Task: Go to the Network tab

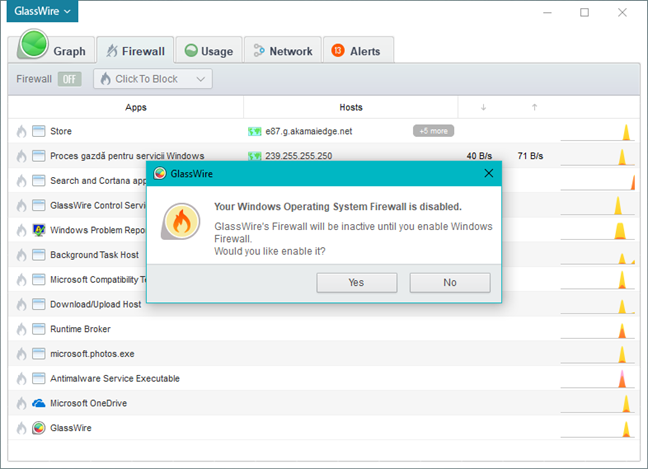Action: pyautogui.click(x=283, y=50)
